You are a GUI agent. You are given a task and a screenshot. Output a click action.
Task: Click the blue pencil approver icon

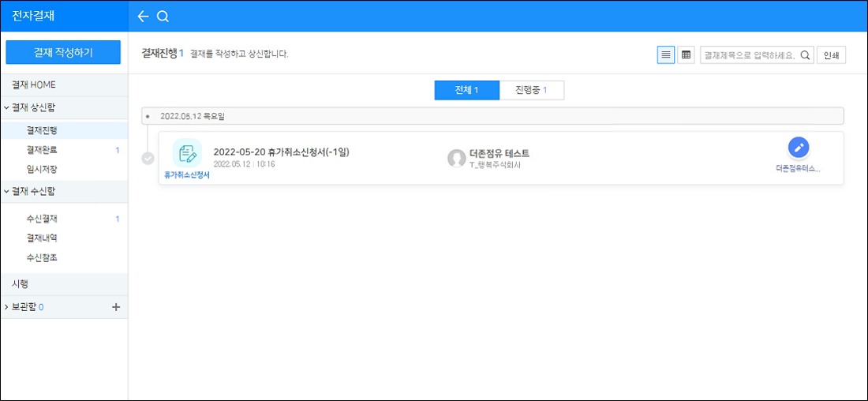point(799,148)
